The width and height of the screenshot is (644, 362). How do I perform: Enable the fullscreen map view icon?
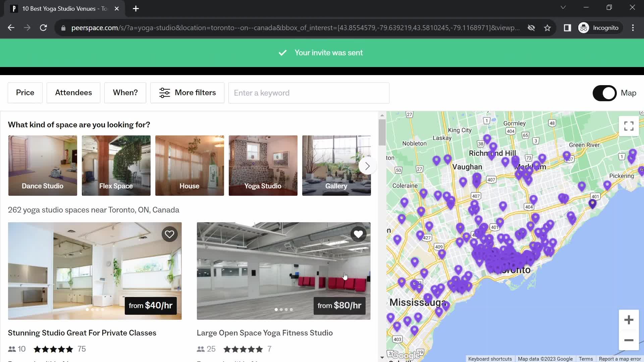[x=629, y=126]
